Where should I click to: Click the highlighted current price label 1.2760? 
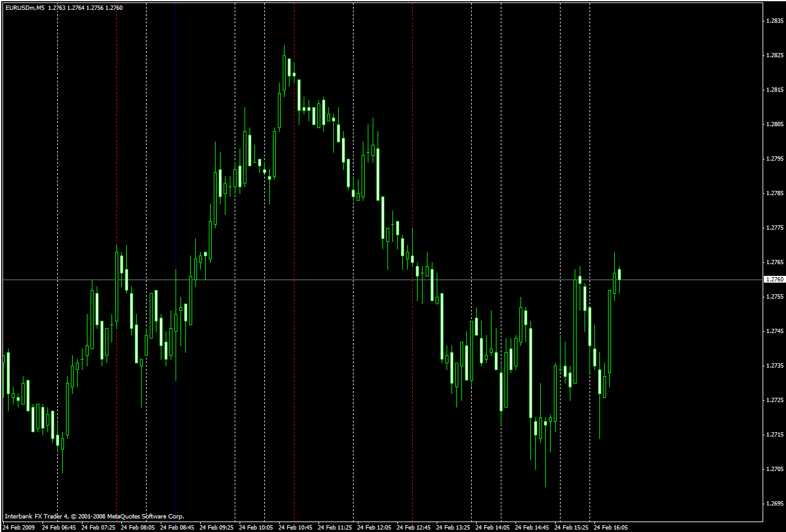coord(774,280)
